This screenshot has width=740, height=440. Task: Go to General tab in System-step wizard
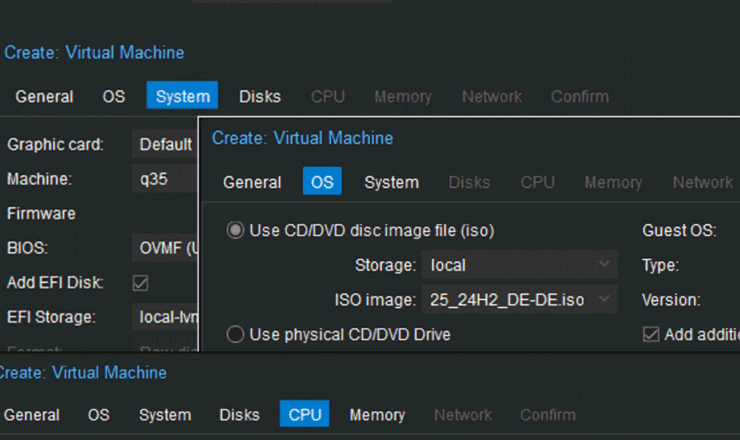point(44,97)
